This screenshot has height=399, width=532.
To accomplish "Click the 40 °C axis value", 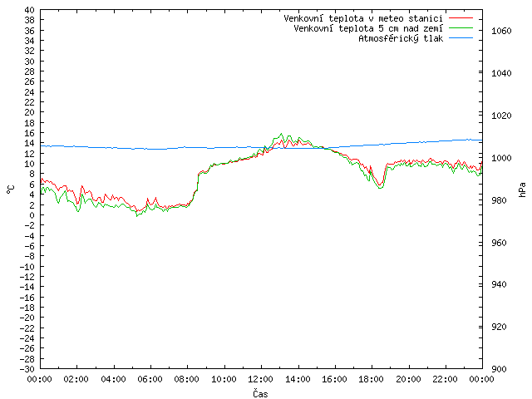I will (30, 10).
